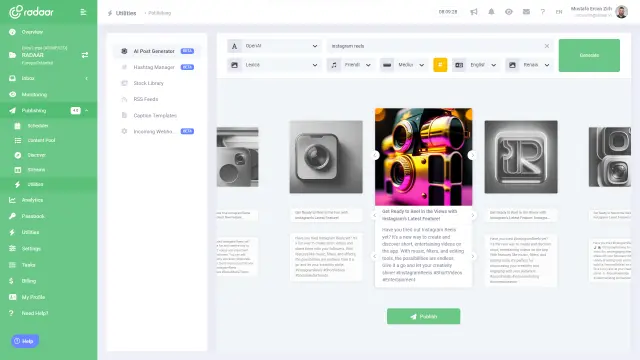Click the Analytics chart icon in the sidebar
This screenshot has height=360, width=640.
[x=12, y=200]
